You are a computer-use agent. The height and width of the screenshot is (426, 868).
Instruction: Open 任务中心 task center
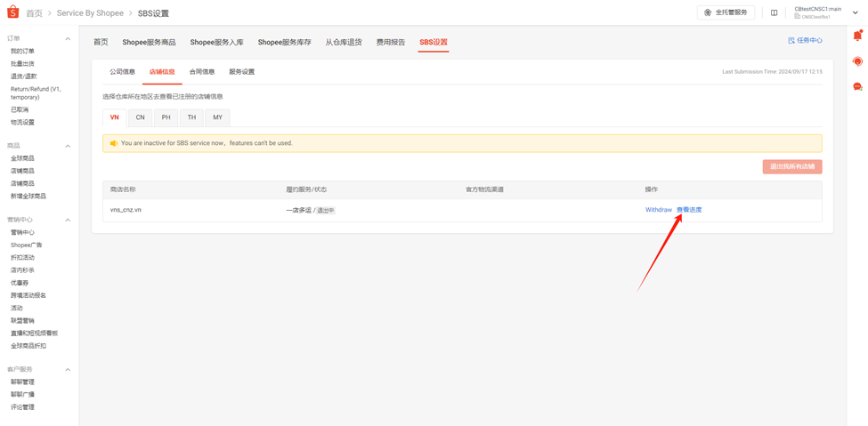pyautogui.click(x=805, y=41)
